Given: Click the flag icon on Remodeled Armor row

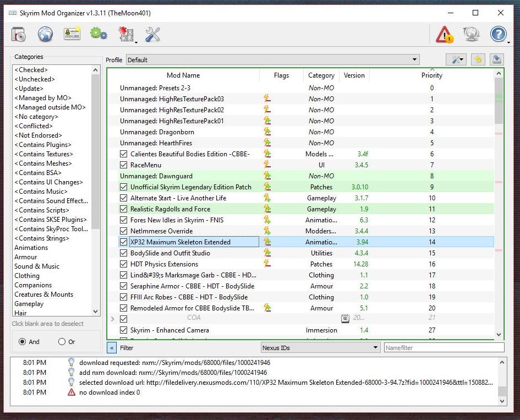Looking at the screenshot, I should (x=267, y=308).
